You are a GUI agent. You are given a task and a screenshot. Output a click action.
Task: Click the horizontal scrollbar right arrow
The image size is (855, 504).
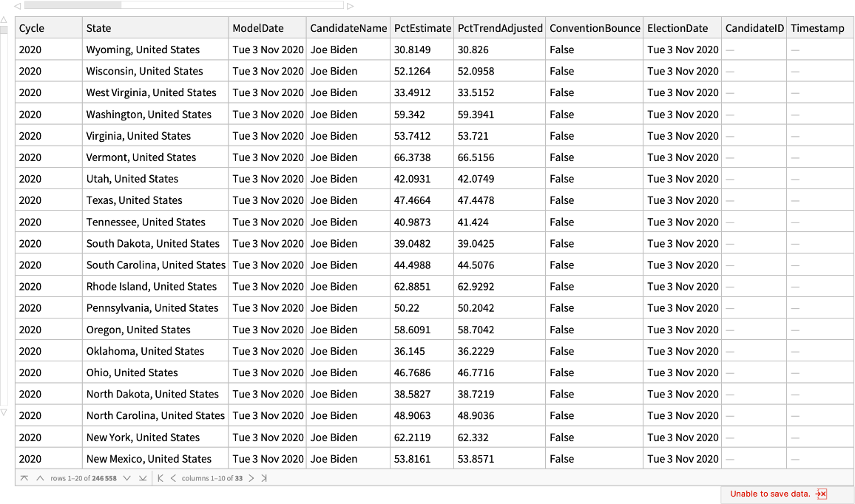[350, 5]
